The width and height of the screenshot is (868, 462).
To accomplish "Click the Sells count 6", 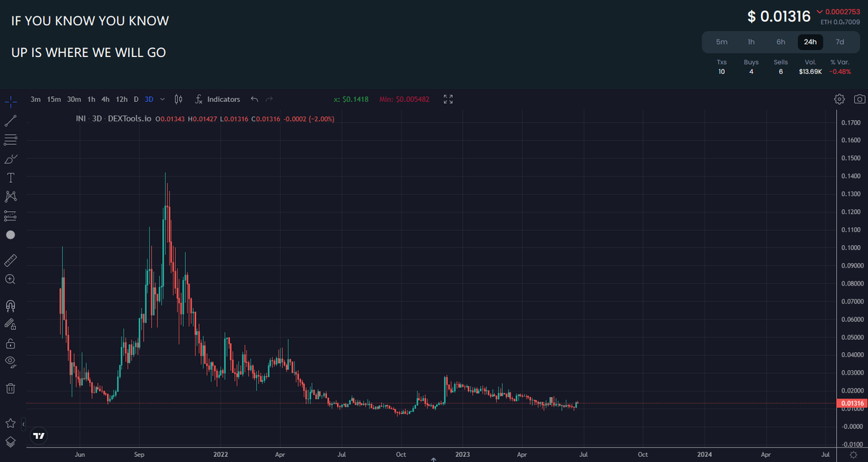I will point(780,72).
